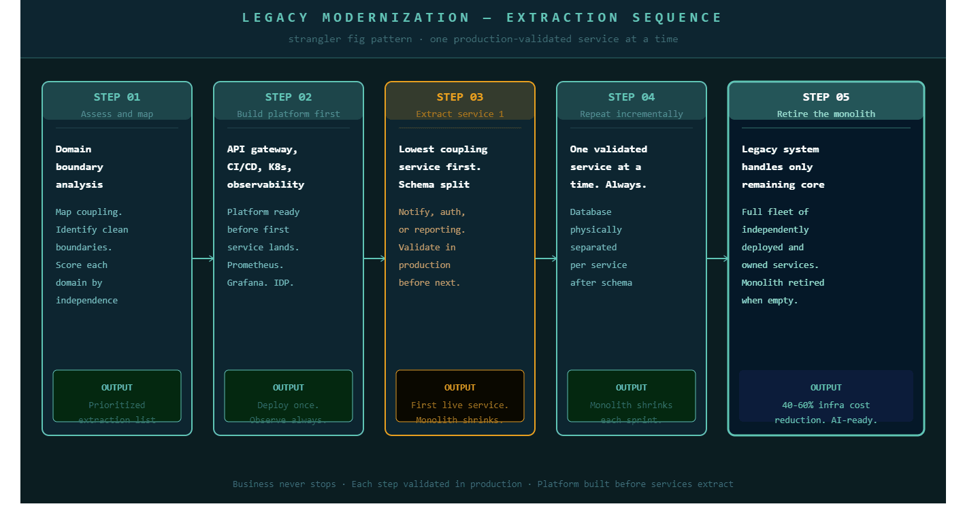
Task: Click the 'Prioritized extraction list' output box
Action: pyautogui.click(x=117, y=396)
